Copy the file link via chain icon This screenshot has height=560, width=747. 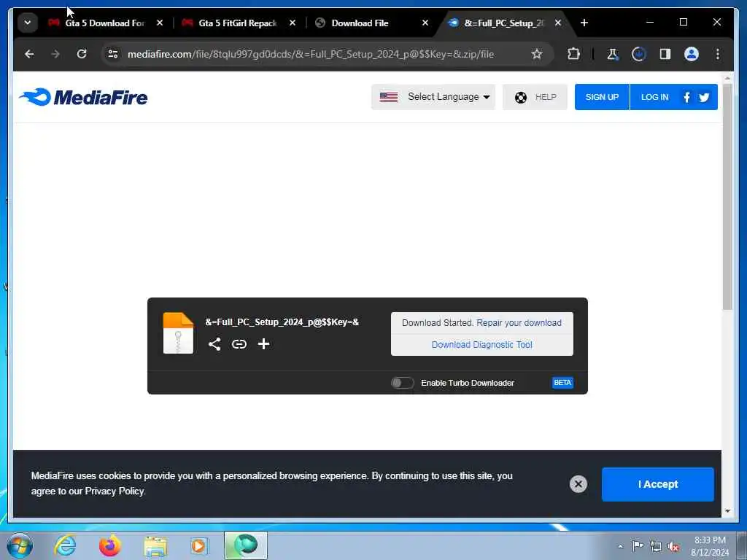[x=239, y=344]
